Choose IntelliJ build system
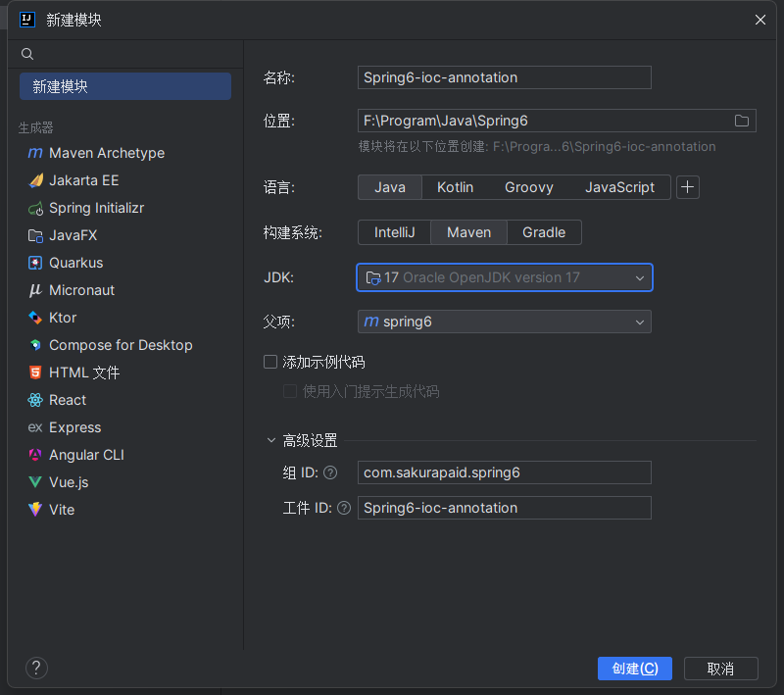Viewport: 784px width, 695px height. pos(395,232)
